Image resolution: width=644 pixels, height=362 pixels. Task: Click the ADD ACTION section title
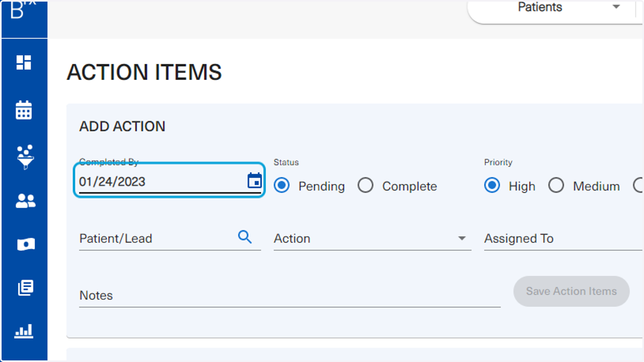click(122, 127)
